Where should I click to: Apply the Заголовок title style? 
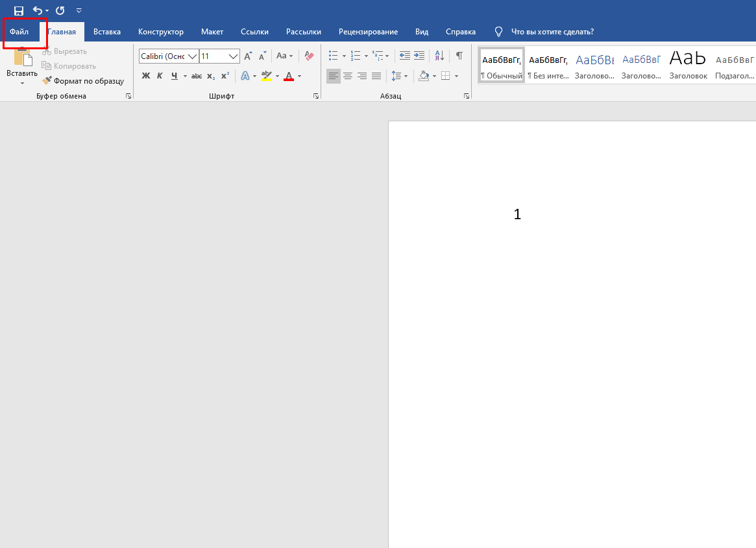tap(687, 65)
